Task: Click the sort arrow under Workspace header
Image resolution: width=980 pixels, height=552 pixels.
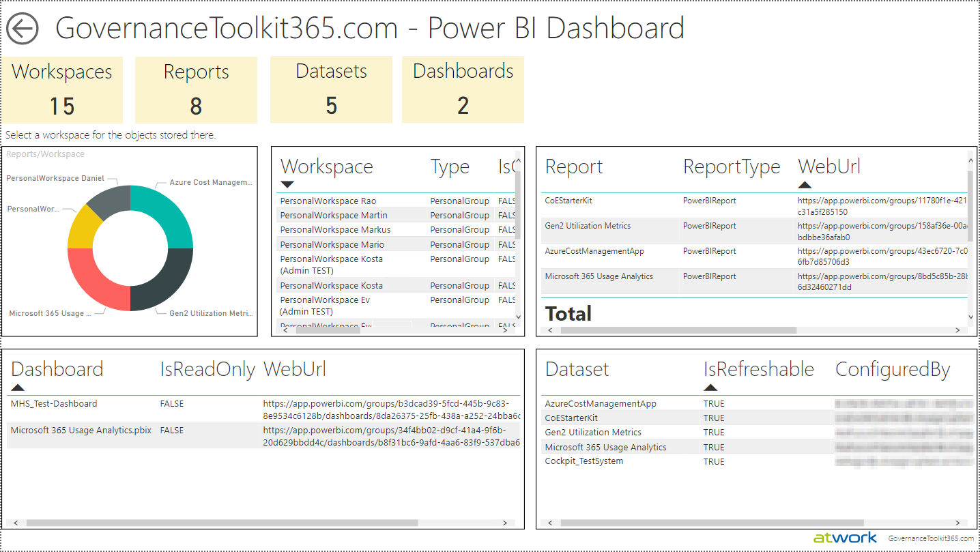Action: pos(287,184)
